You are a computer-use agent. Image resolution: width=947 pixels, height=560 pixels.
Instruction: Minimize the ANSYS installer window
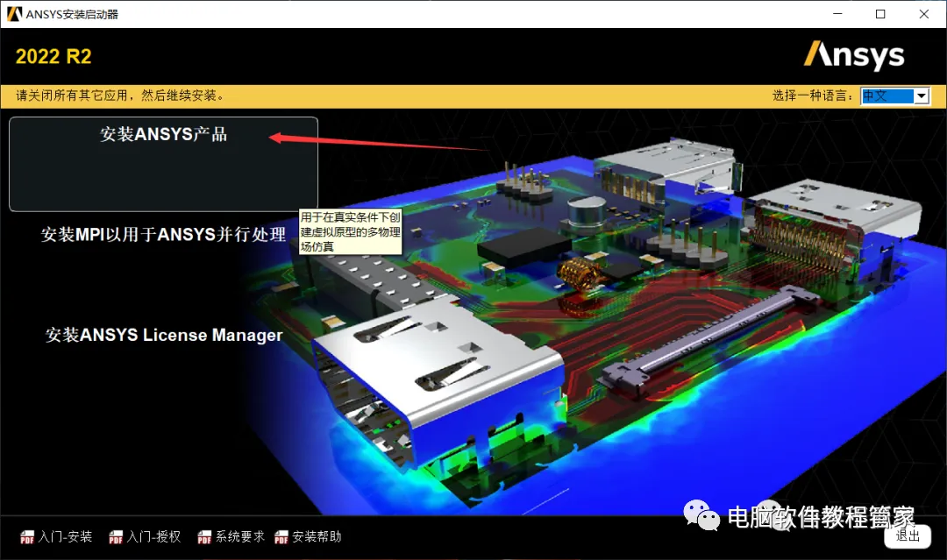click(837, 14)
